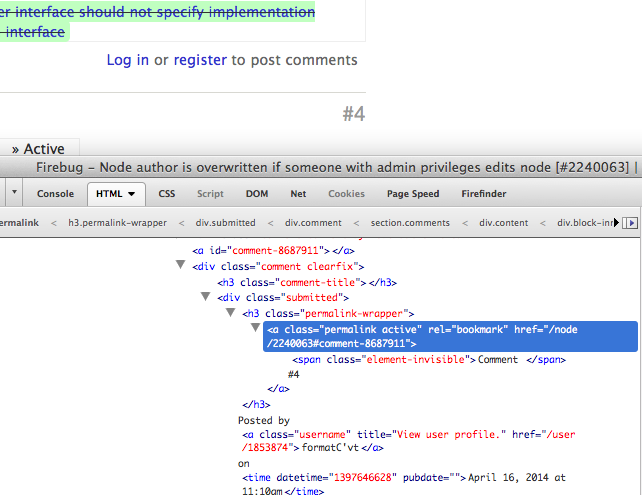Click the #4 comment permalink
The image size is (642, 495).
(x=353, y=115)
